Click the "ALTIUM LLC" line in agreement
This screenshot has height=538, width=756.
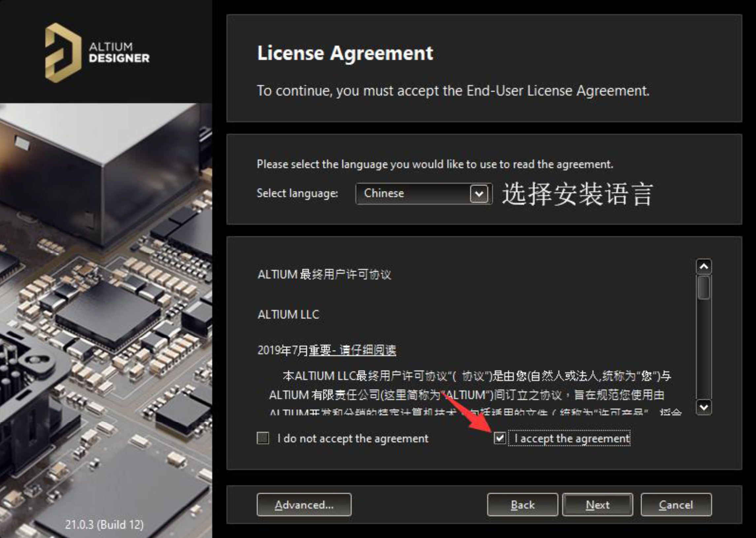[x=289, y=314]
